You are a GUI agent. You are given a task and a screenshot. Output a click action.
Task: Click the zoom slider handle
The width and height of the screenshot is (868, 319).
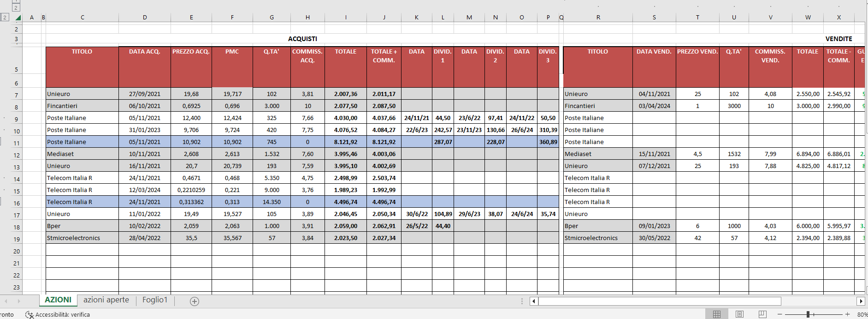pos(808,314)
